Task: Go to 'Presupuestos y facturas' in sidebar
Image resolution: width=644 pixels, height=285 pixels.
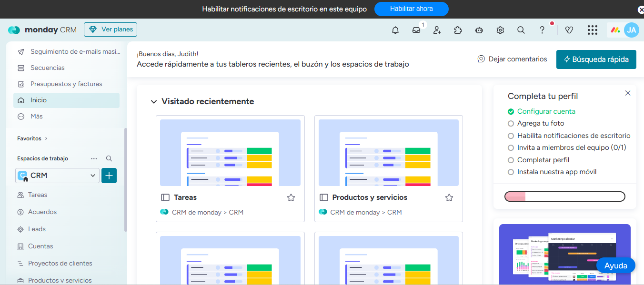Action: (x=66, y=84)
